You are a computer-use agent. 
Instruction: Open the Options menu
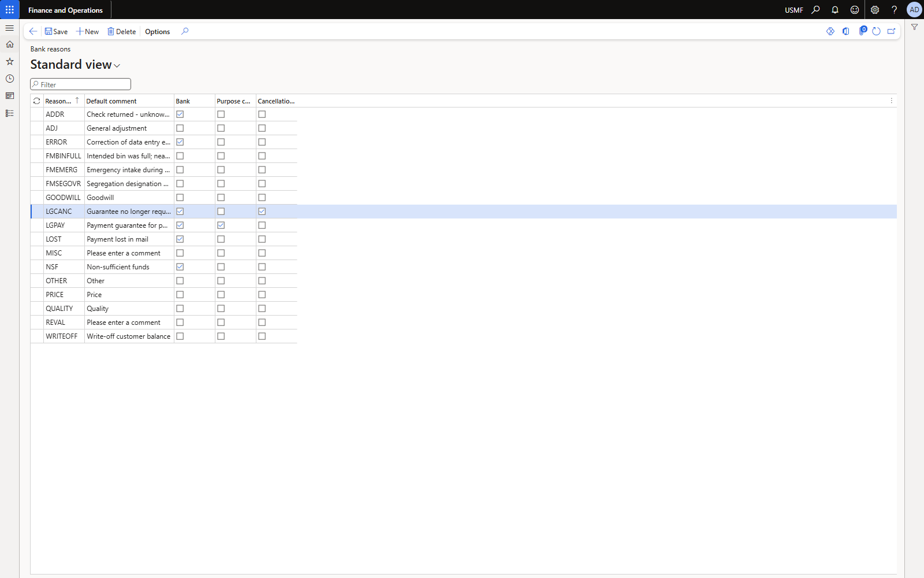point(157,31)
